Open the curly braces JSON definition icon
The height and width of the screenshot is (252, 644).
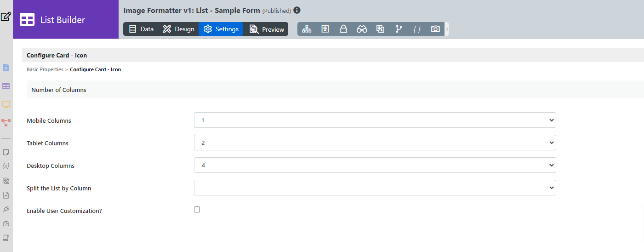(x=417, y=29)
